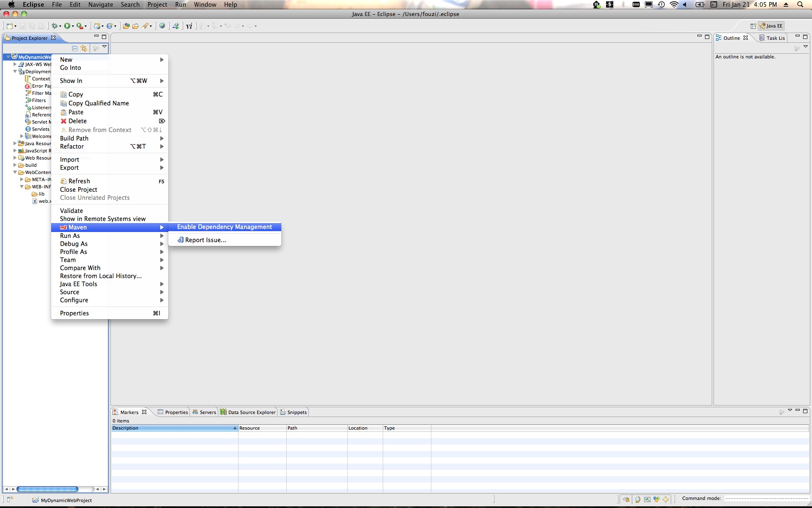Expand the build folder node
The height and width of the screenshot is (508, 812).
(x=15, y=165)
